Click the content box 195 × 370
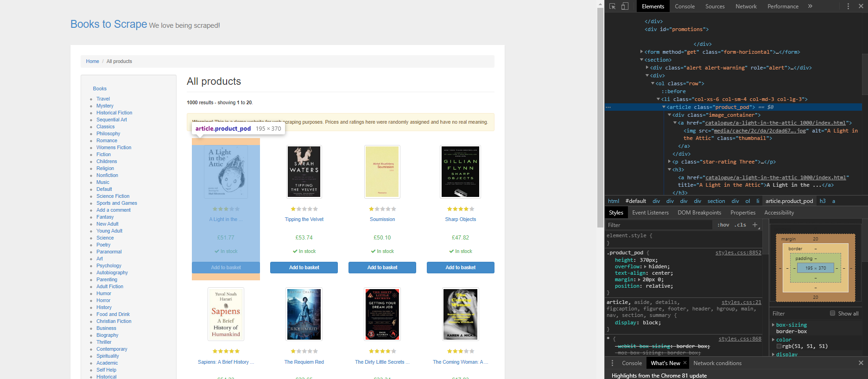The height and width of the screenshot is (379, 868). click(x=815, y=268)
